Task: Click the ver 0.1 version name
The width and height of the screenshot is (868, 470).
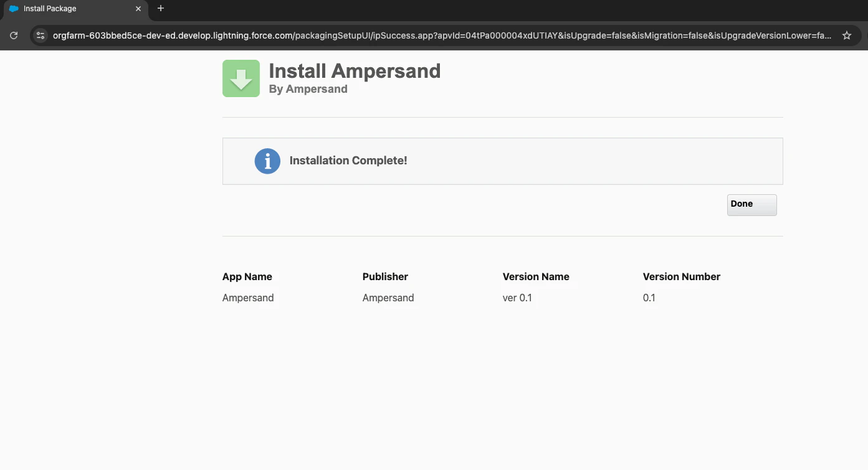Action: click(x=517, y=298)
